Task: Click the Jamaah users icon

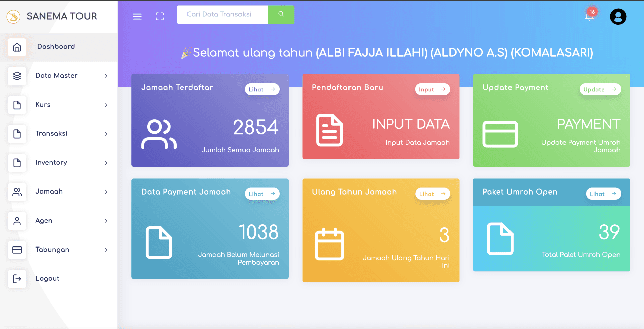Action: click(17, 192)
